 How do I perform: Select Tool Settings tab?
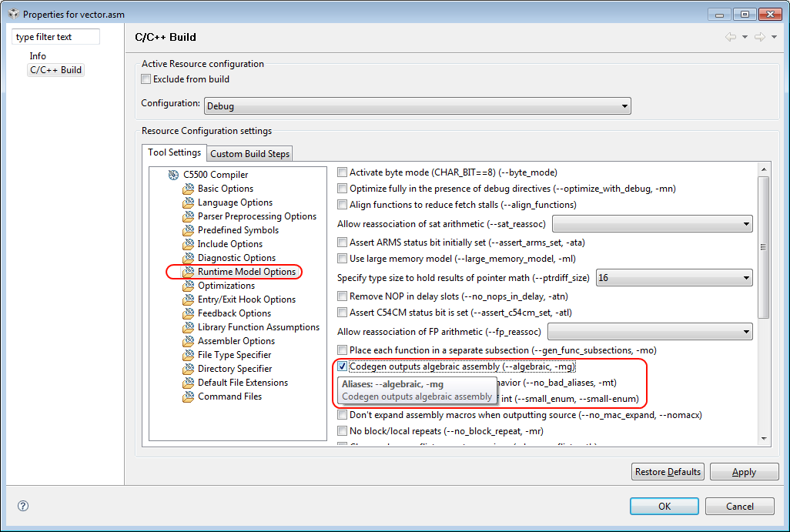(x=174, y=153)
